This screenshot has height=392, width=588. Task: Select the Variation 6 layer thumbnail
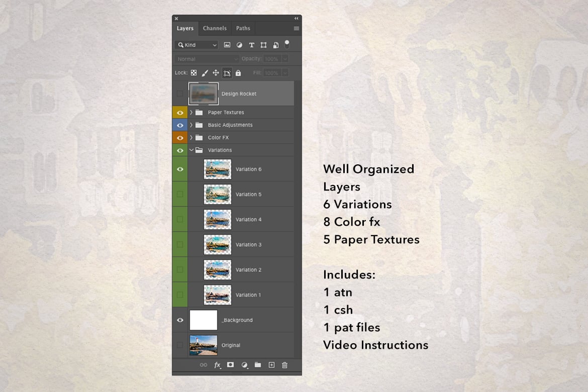coord(218,169)
